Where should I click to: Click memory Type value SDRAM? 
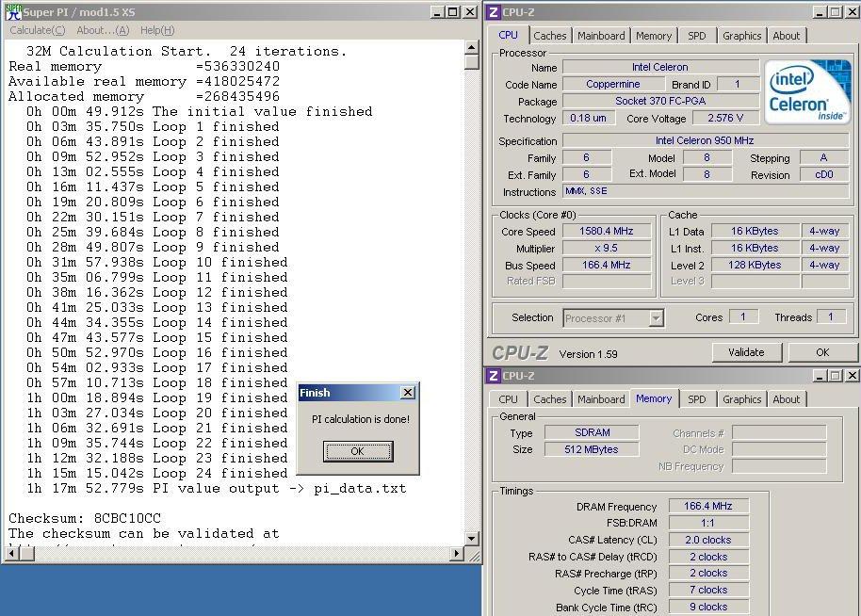pos(592,432)
